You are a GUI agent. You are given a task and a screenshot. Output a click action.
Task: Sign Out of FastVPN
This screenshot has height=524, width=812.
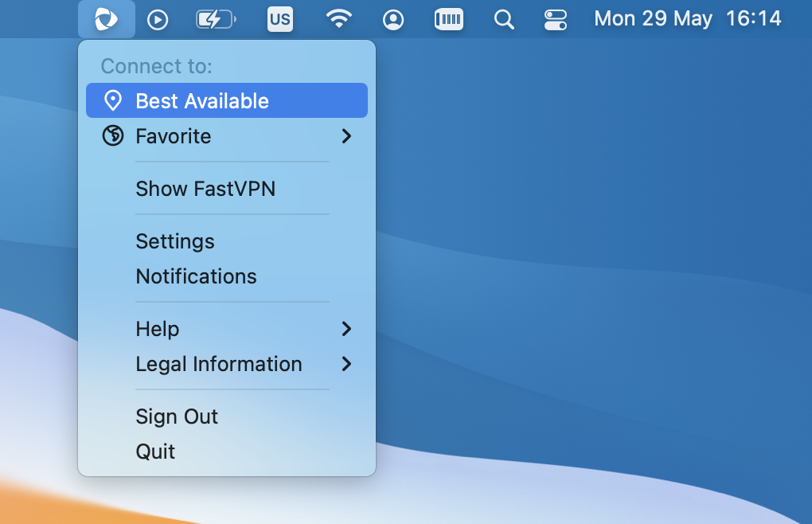[227, 416]
